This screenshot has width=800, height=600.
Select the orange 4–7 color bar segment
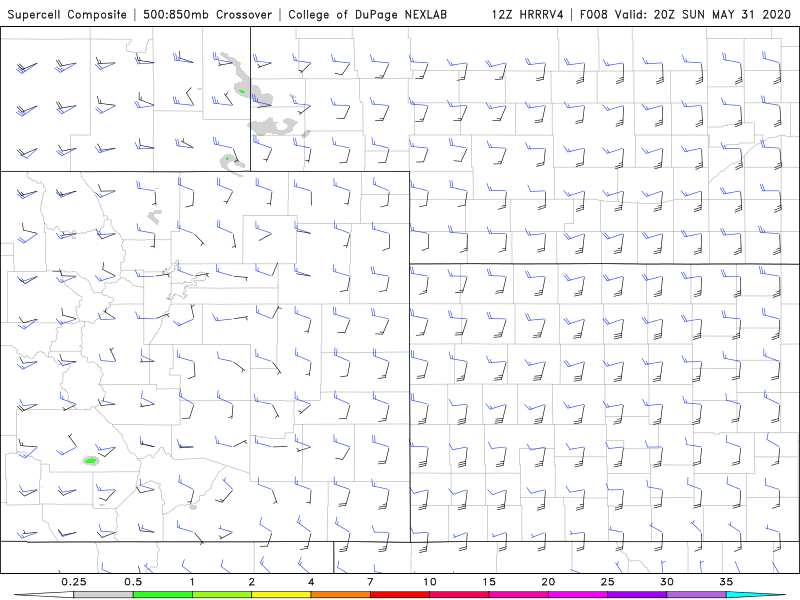340,595
